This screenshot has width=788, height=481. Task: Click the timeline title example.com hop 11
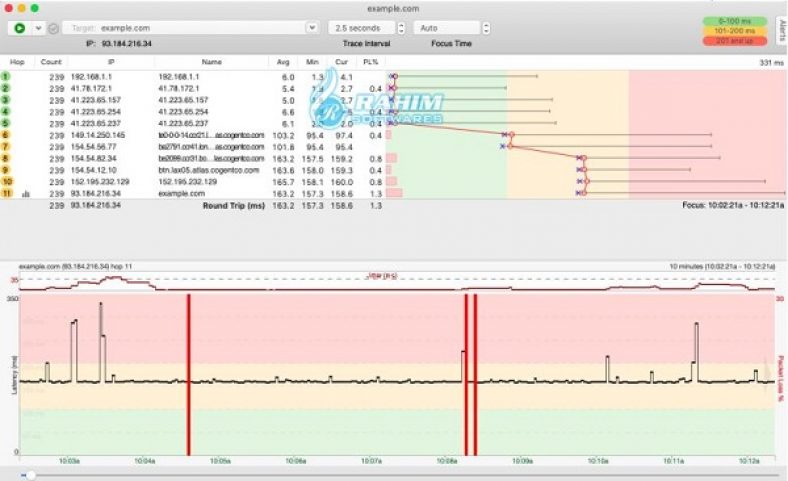click(x=75, y=266)
